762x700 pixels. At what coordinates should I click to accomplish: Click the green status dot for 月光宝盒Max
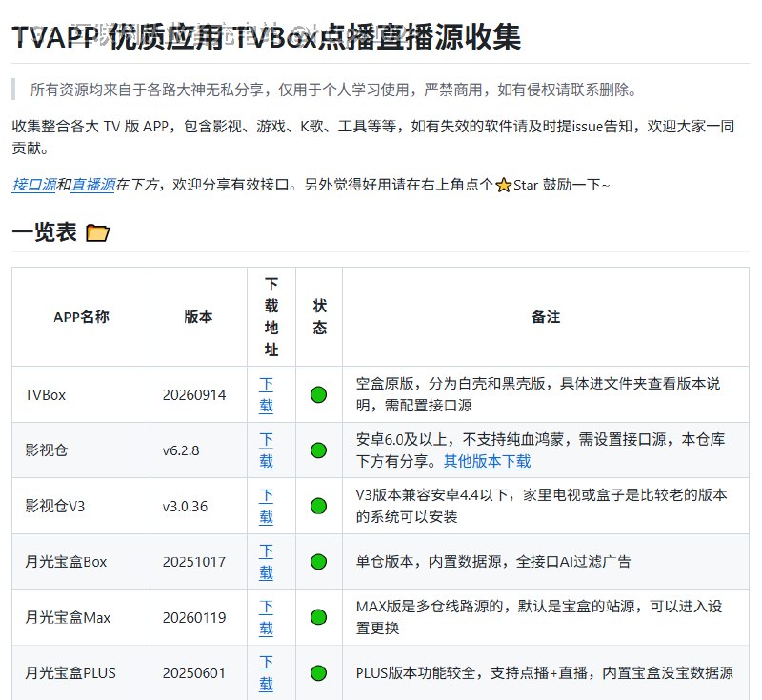click(318, 617)
